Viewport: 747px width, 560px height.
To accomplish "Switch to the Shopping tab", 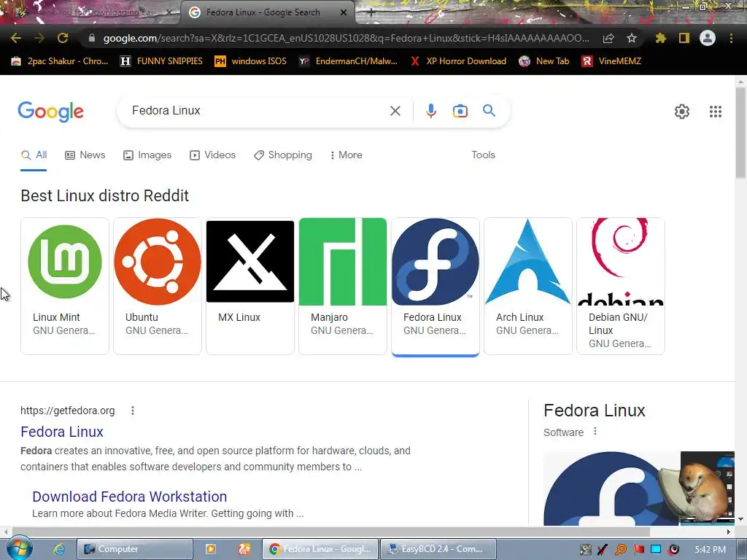I will (283, 155).
